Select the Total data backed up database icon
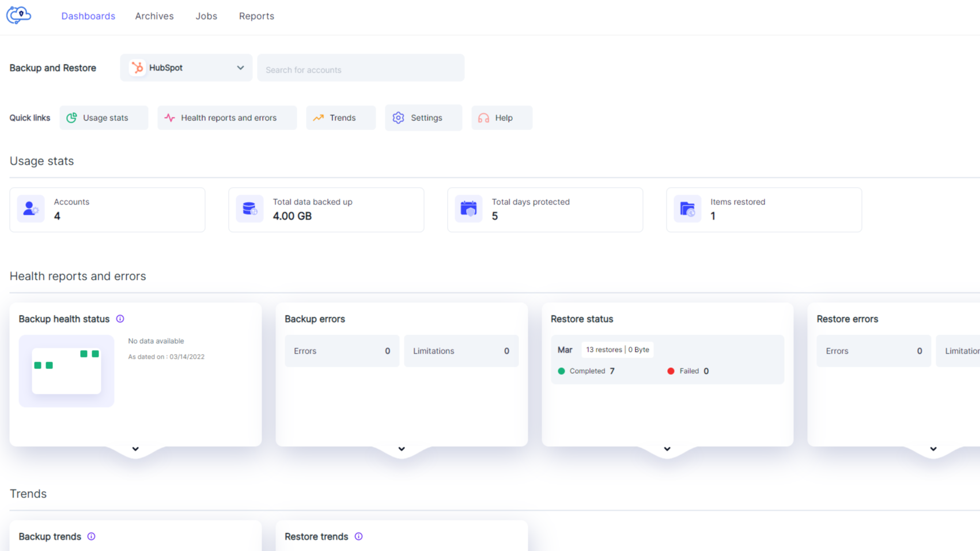Viewport: 980px width, 551px height. 249,208
